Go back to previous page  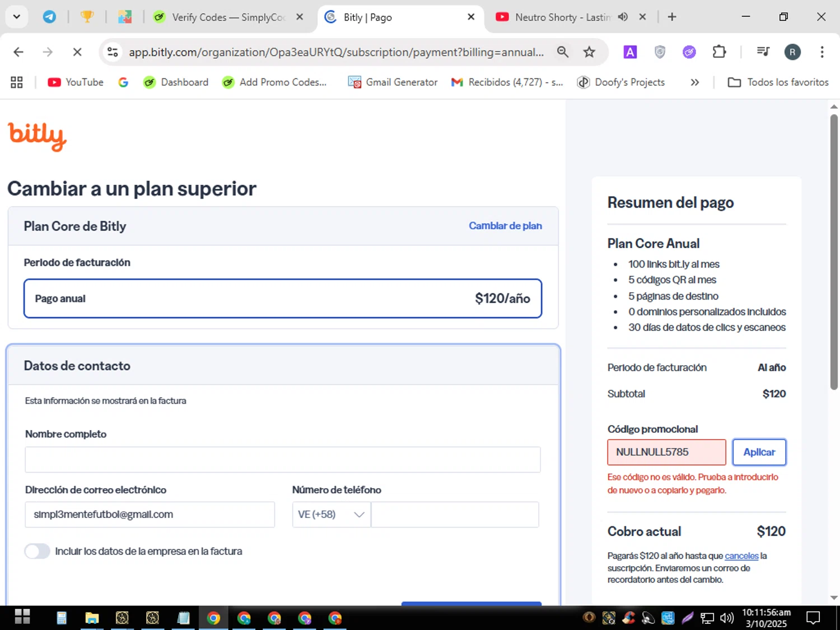coord(18,52)
